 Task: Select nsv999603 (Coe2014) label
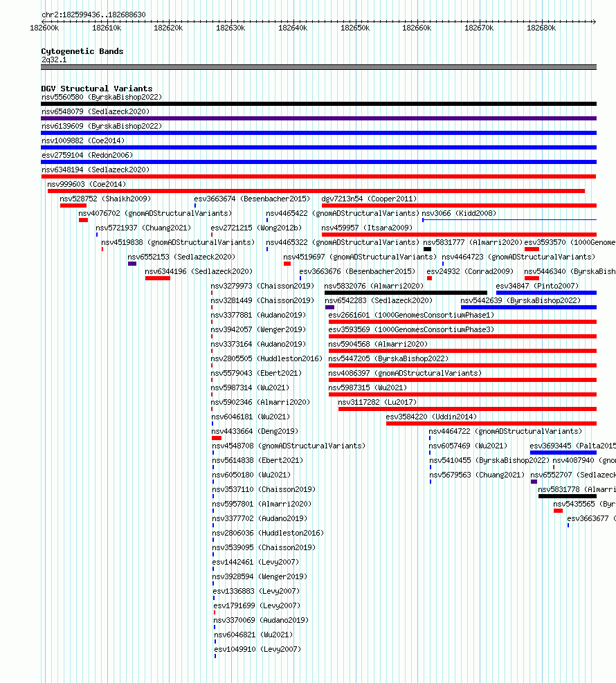pos(87,184)
